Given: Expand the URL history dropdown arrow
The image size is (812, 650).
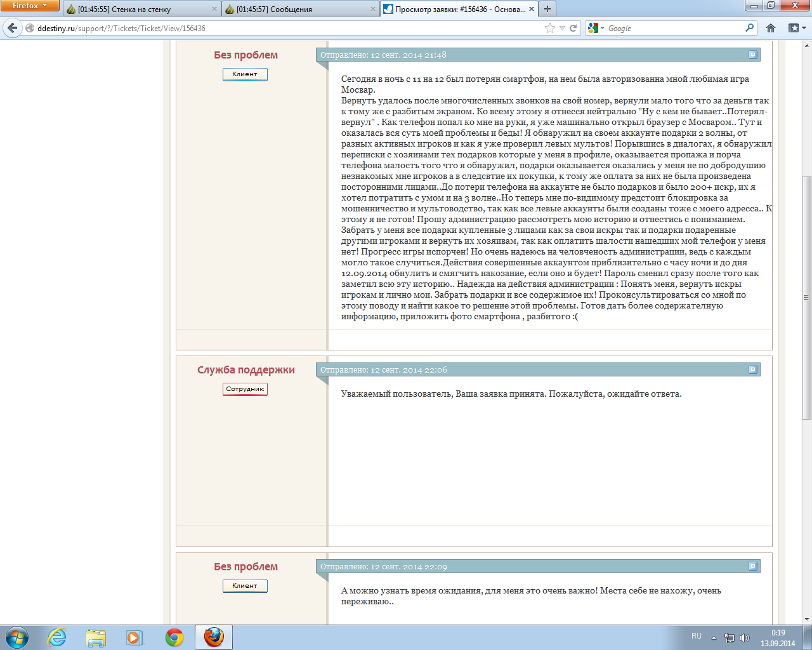Looking at the screenshot, I should click(x=562, y=28).
